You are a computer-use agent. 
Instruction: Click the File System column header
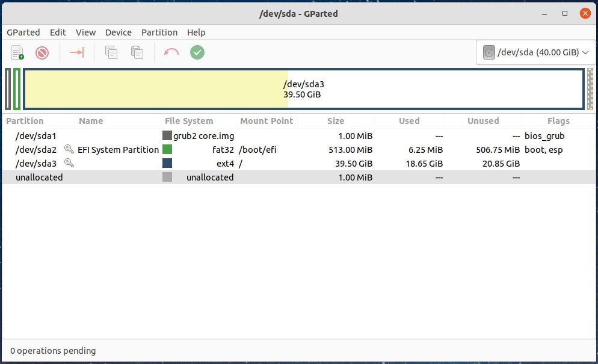pos(189,121)
